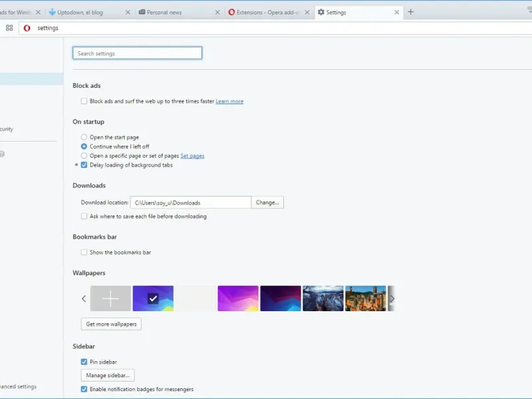The width and height of the screenshot is (532, 399).
Task: Select the checked blue wallpaper
Action: (153, 299)
